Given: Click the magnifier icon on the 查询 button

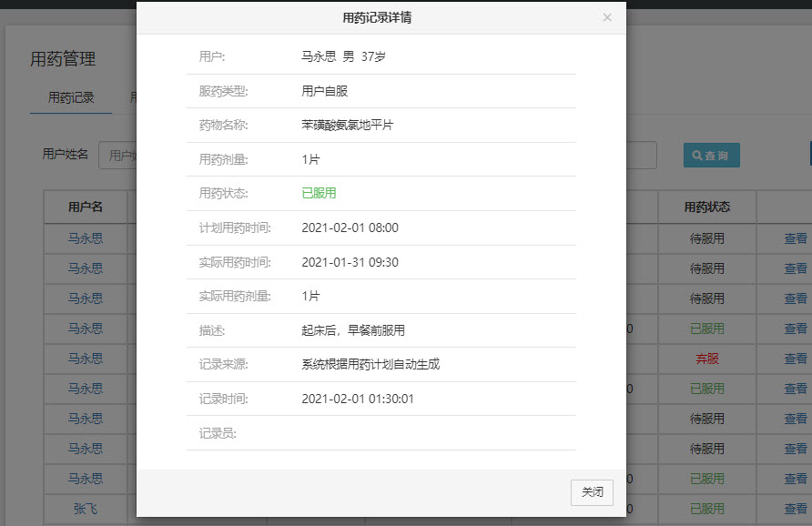Looking at the screenshot, I should point(695,155).
